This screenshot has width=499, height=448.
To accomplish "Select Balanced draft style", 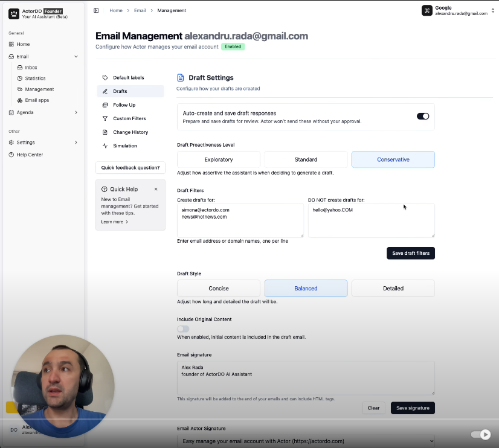I will coord(306,289).
